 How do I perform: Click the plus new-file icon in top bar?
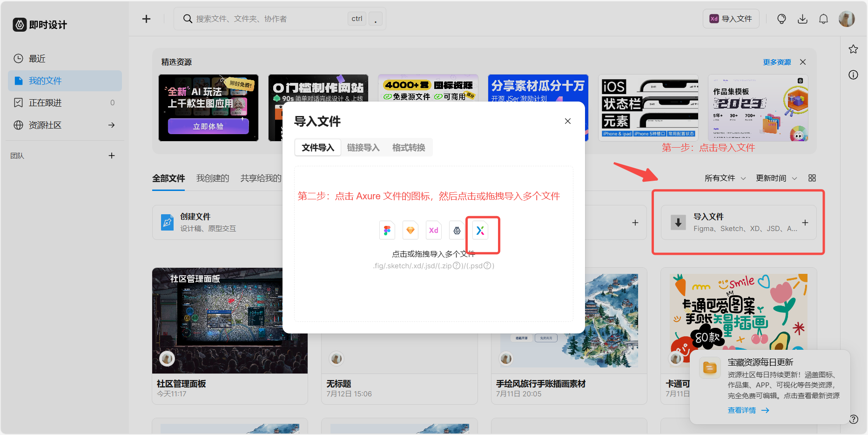coord(146,19)
